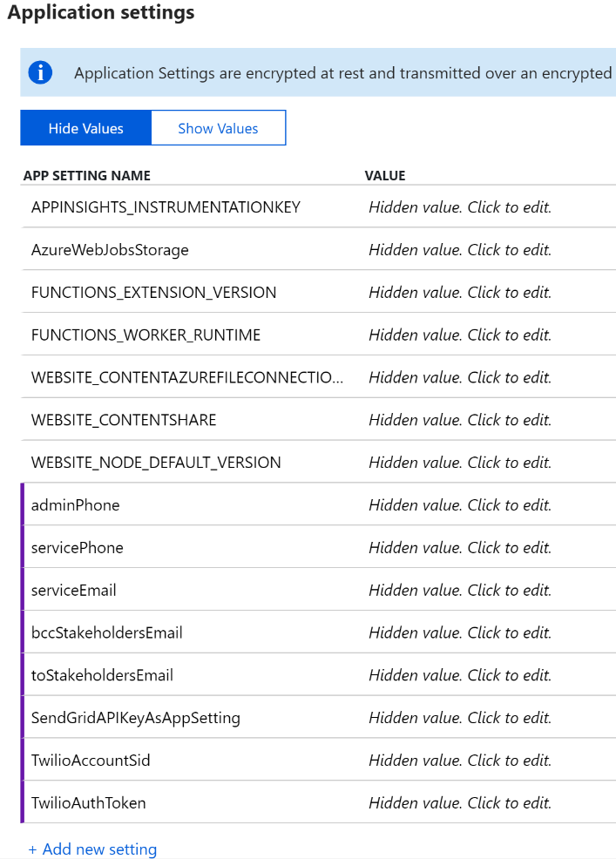Edit the TwilioAccountSid hidden value
616x859 pixels.
(x=460, y=761)
